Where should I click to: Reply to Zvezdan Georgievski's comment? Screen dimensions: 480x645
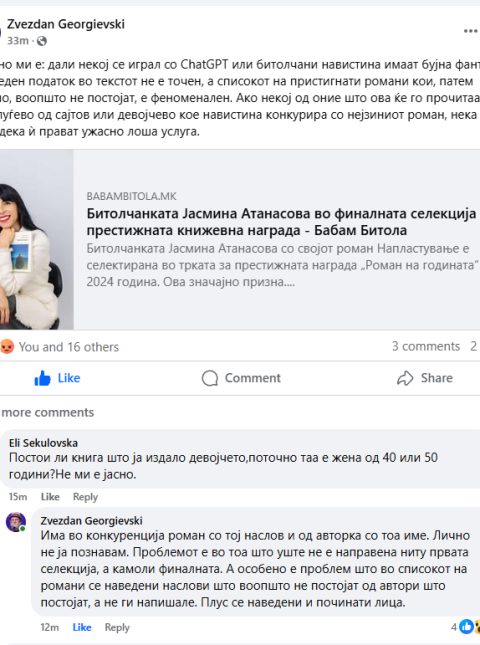[117, 627]
